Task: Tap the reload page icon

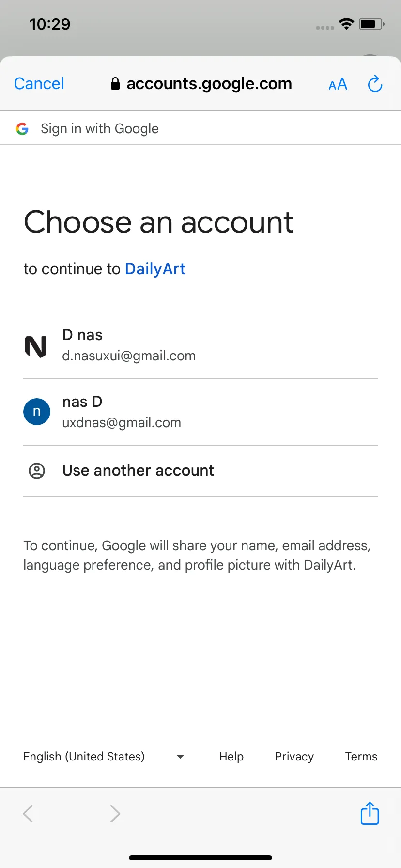Action: click(375, 84)
